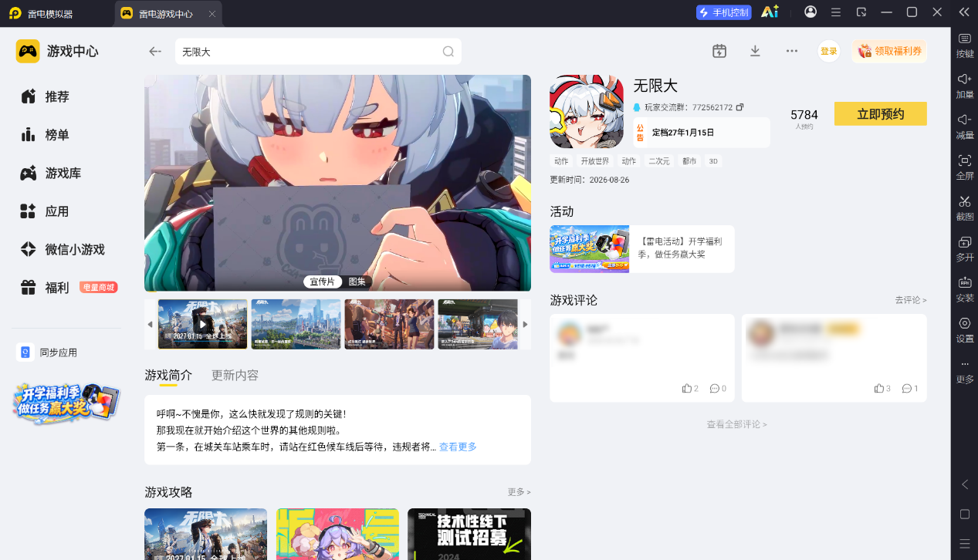Open the multi-instance (多开) tool
This screenshot has height=560, width=978.
(965, 248)
